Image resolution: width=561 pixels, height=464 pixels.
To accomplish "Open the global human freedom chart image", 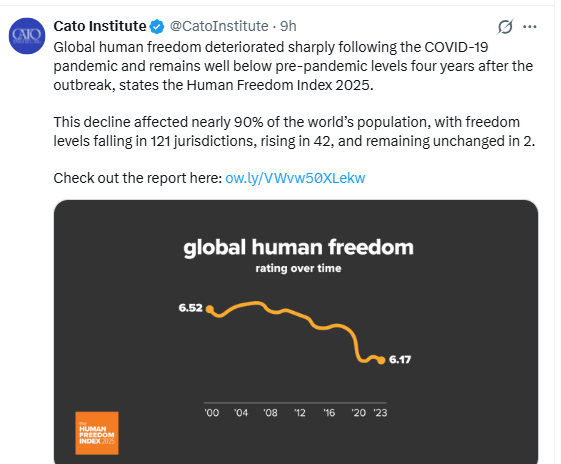I will pyautogui.click(x=296, y=332).
